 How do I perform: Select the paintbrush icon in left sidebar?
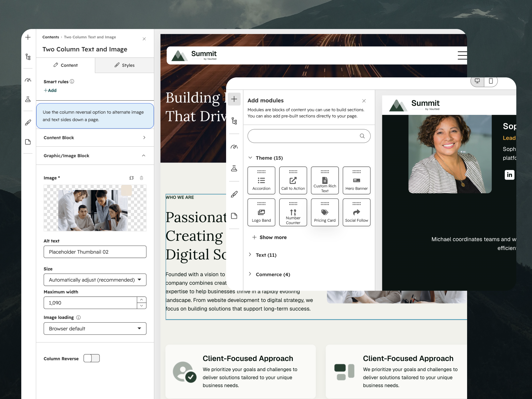(x=28, y=122)
